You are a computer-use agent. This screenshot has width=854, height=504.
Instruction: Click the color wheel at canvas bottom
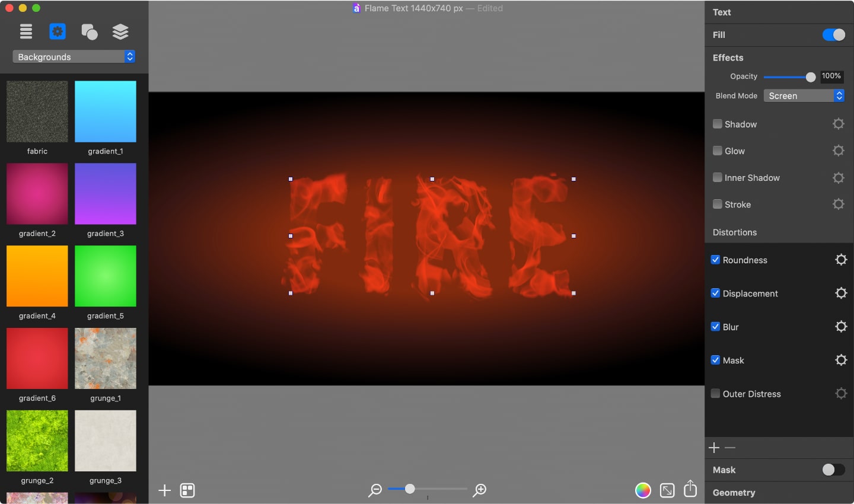(x=642, y=490)
